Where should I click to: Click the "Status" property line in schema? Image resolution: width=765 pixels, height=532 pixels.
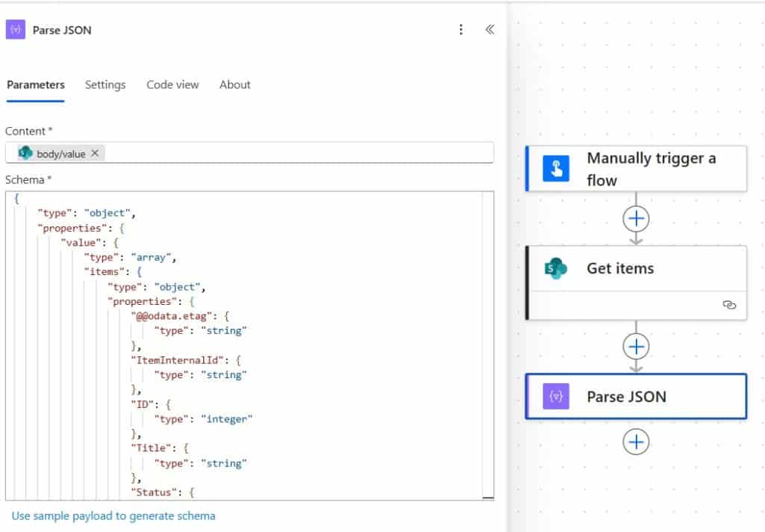click(162, 492)
